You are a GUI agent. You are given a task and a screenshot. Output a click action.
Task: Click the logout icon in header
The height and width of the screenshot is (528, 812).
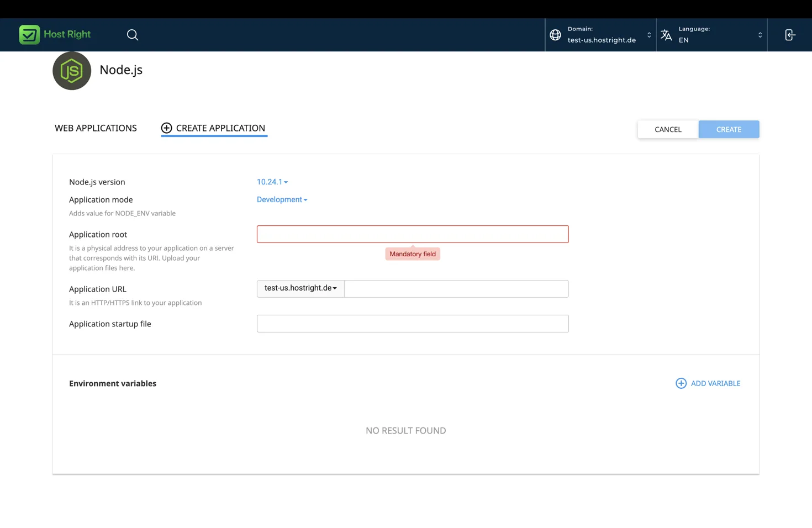[790, 35]
